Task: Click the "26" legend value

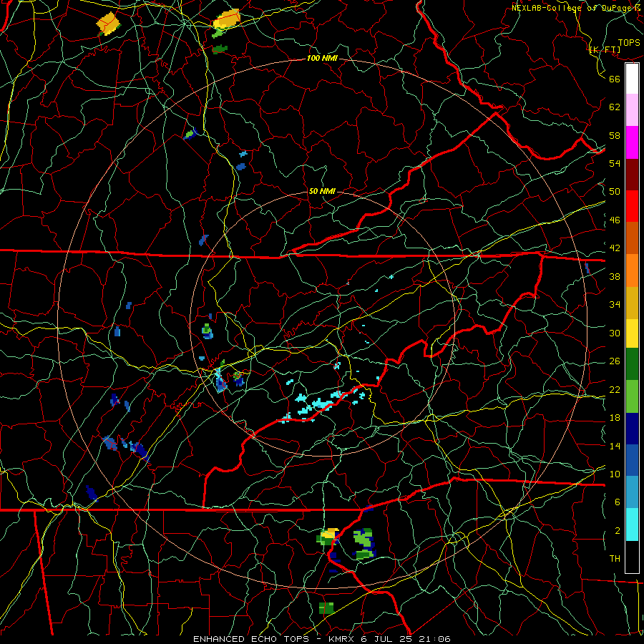Action: pos(615,361)
